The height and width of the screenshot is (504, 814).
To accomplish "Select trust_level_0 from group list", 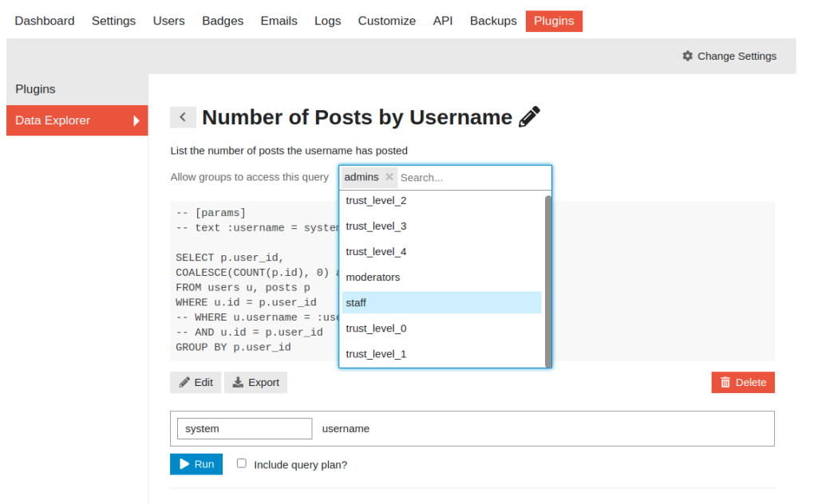I will 442,329.
